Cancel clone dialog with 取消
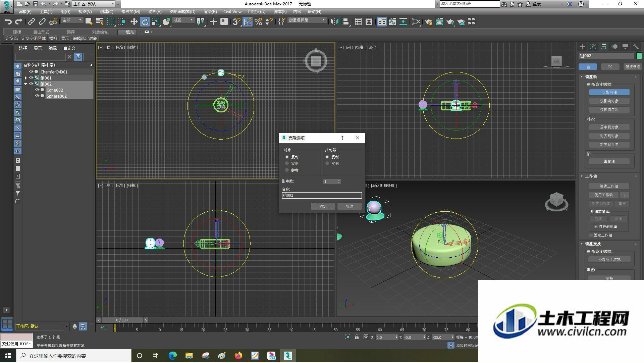 (x=350, y=206)
